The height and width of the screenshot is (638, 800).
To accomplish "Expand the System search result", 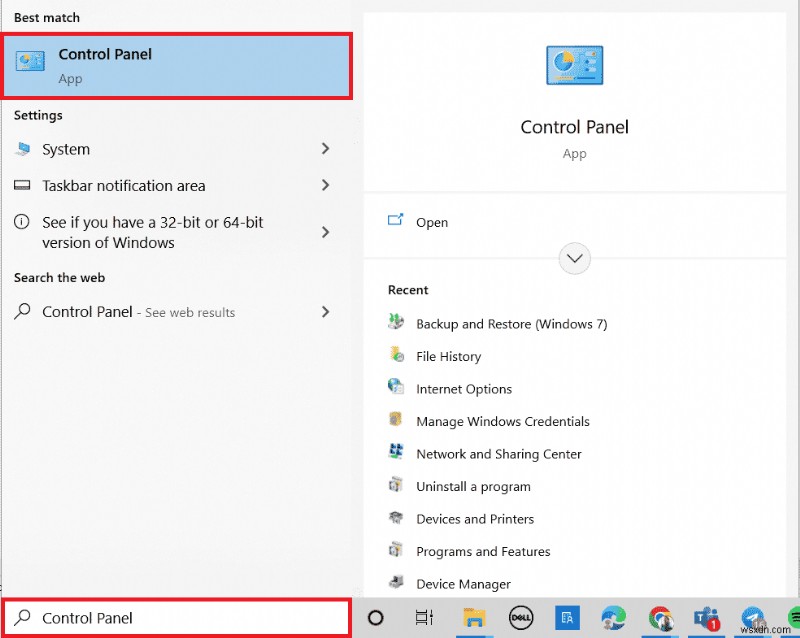I will [325, 149].
